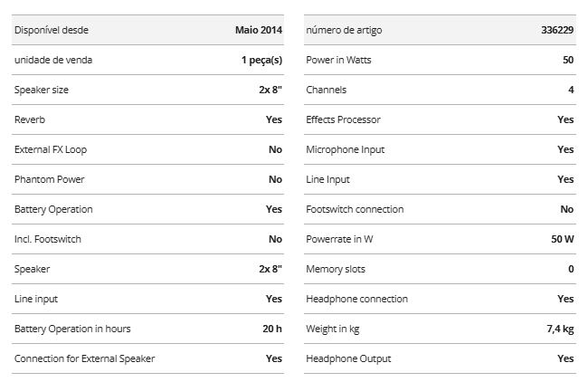Click the "unidade de venda" label
588x382 pixels.
[x=53, y=60]
